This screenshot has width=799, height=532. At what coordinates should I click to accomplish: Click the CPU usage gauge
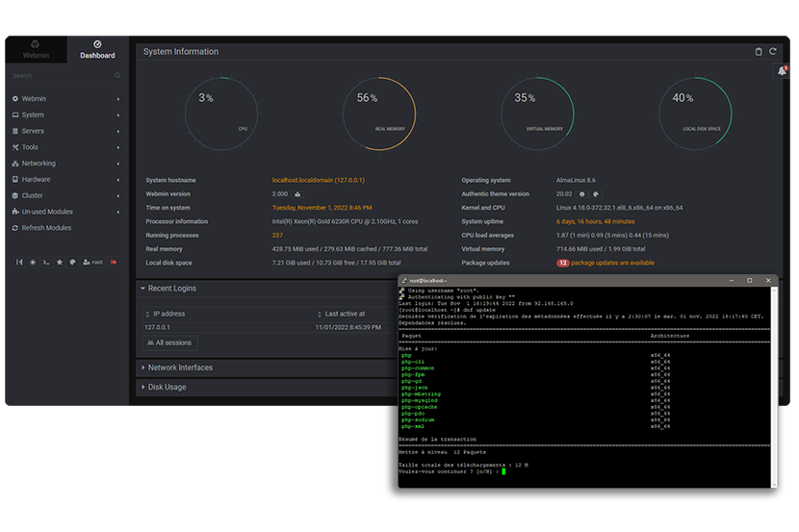pos(221,114)
